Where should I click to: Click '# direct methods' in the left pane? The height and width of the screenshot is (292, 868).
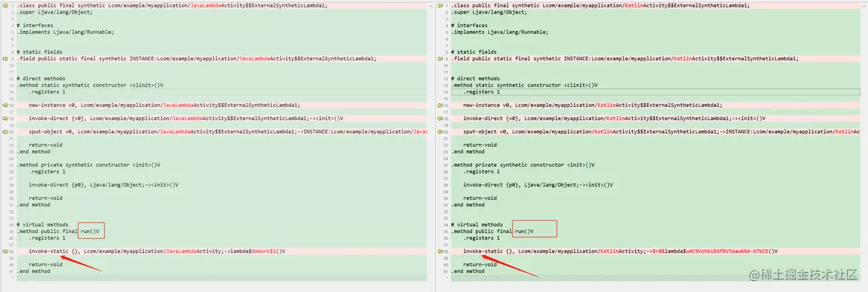tap(41, 79)
